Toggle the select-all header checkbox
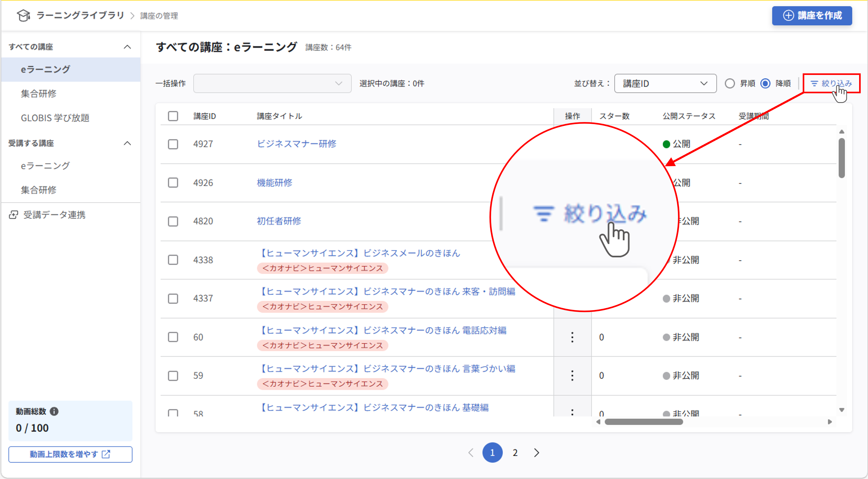This screenshot has height=479, width=868. 173,116
